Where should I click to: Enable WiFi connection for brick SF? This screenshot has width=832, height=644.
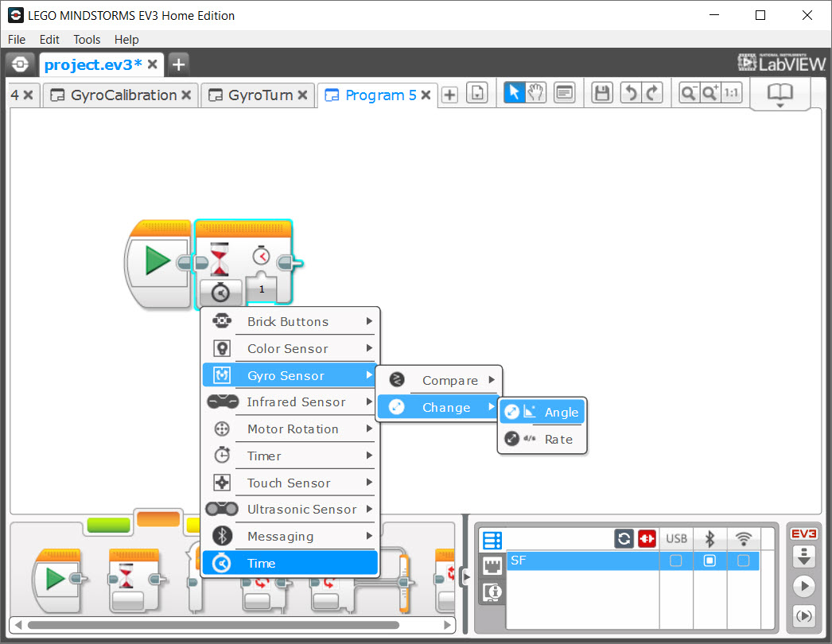[x=743, y=560]
